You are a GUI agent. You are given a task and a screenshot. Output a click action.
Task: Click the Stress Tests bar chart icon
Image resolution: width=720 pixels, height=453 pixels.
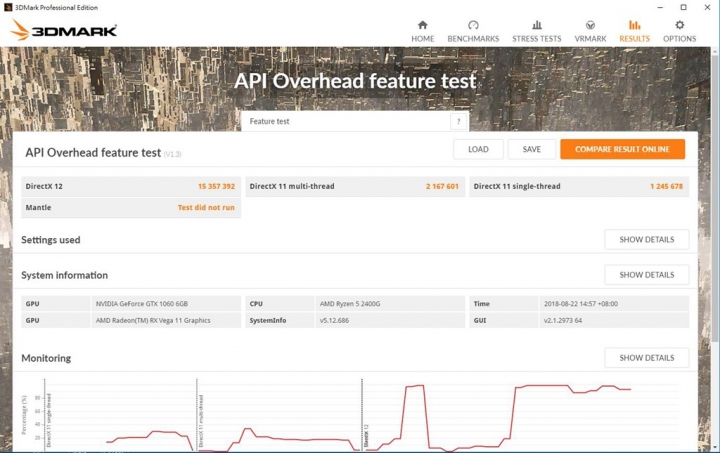point(536,25)
